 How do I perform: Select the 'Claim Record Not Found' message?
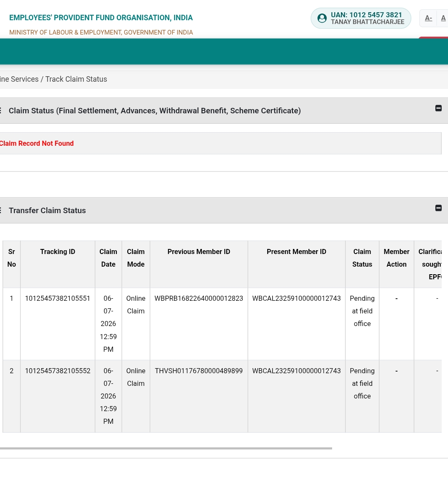pyautogui.click(x=36, y=143)
